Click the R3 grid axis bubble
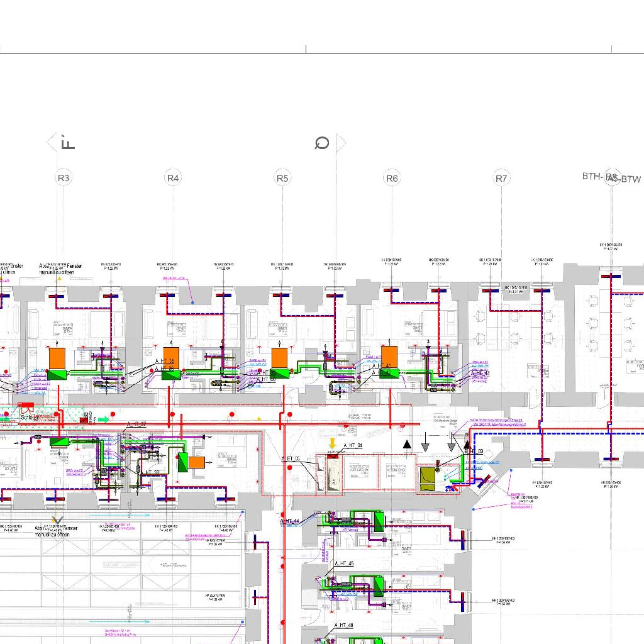644x644 pixels. [x=64, y=178]
